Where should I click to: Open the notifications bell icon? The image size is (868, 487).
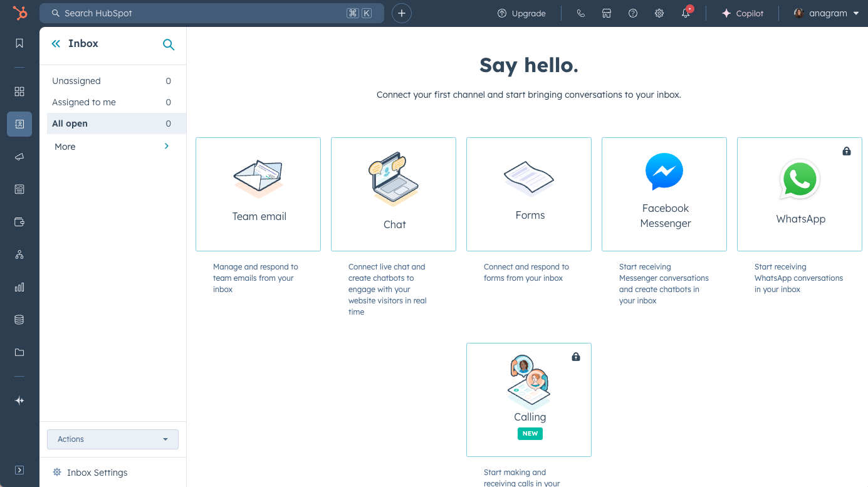(x=686, y=13)
